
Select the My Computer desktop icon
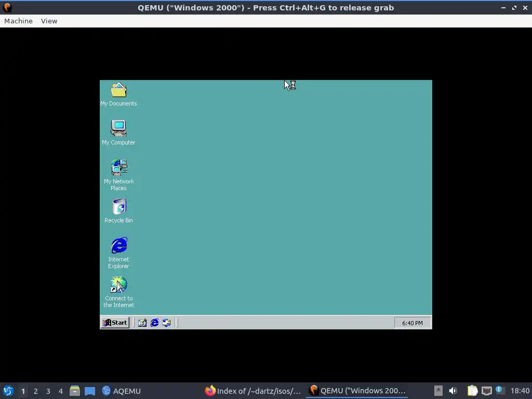(118, 132)
